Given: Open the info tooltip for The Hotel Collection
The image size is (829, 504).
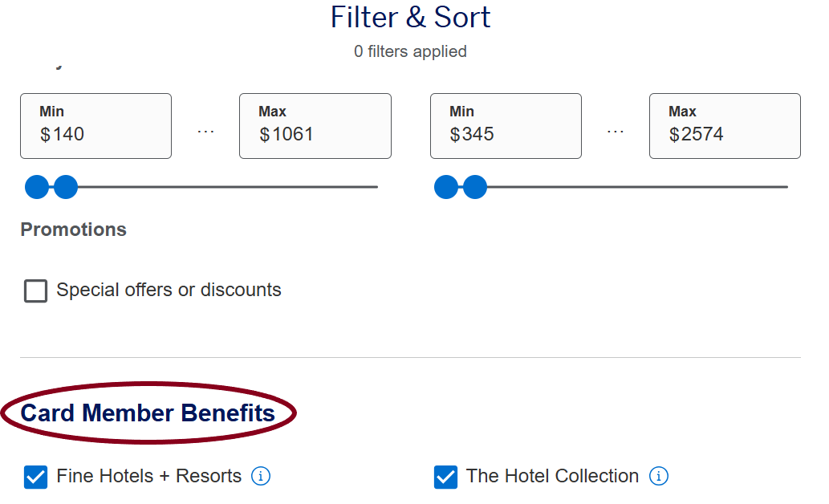Looking at the screenshot, I should (x=658, y=476).
